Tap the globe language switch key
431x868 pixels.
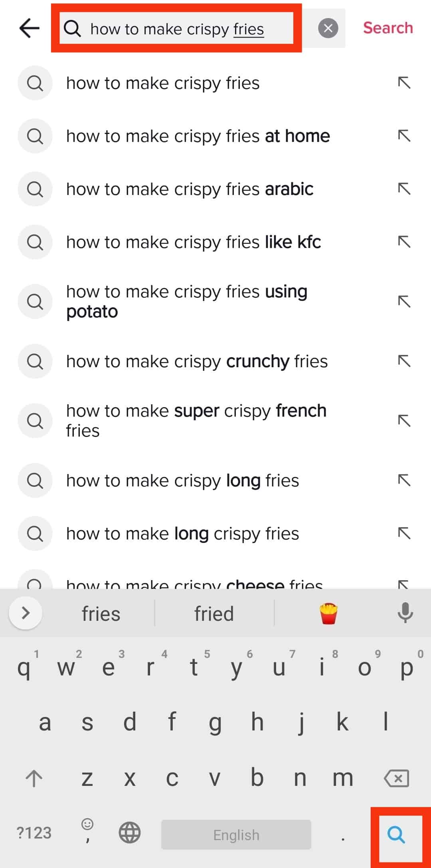(130, 833)
